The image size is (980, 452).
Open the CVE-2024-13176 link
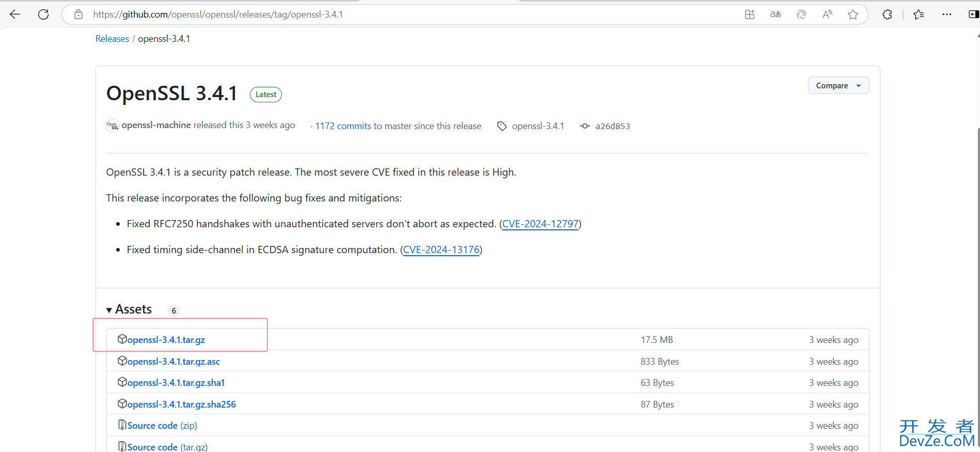pos(441,250)
